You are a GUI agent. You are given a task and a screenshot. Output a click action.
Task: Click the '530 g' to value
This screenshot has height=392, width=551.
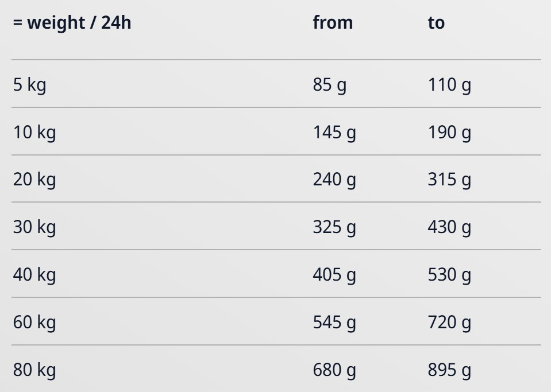pyautogui.click(x=449, y=275)
